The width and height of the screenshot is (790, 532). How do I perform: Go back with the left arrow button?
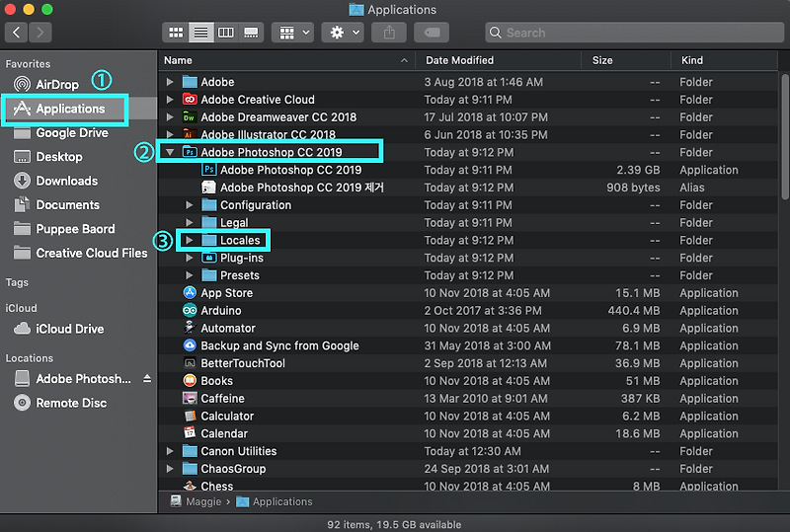coord(16,33)
